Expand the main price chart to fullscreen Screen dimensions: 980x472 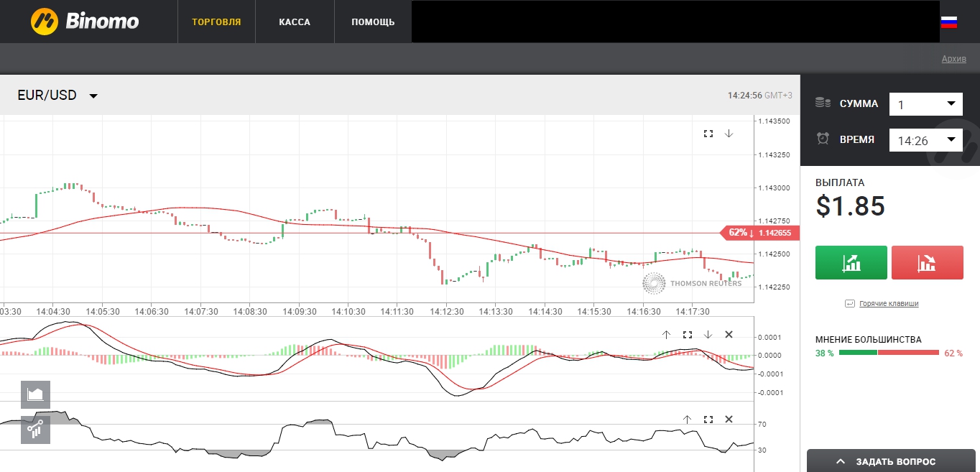[708, 134]
